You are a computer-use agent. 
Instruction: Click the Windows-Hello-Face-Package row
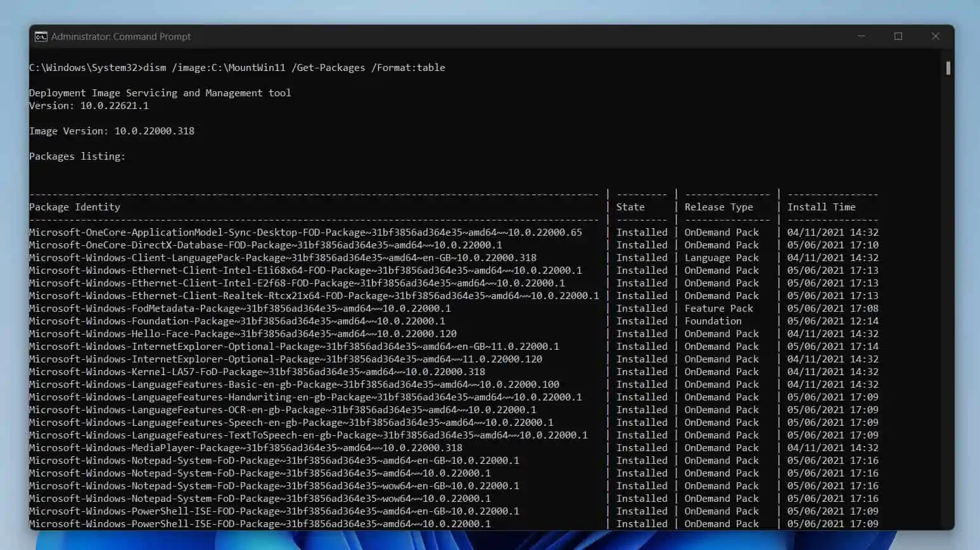[454, 334]
